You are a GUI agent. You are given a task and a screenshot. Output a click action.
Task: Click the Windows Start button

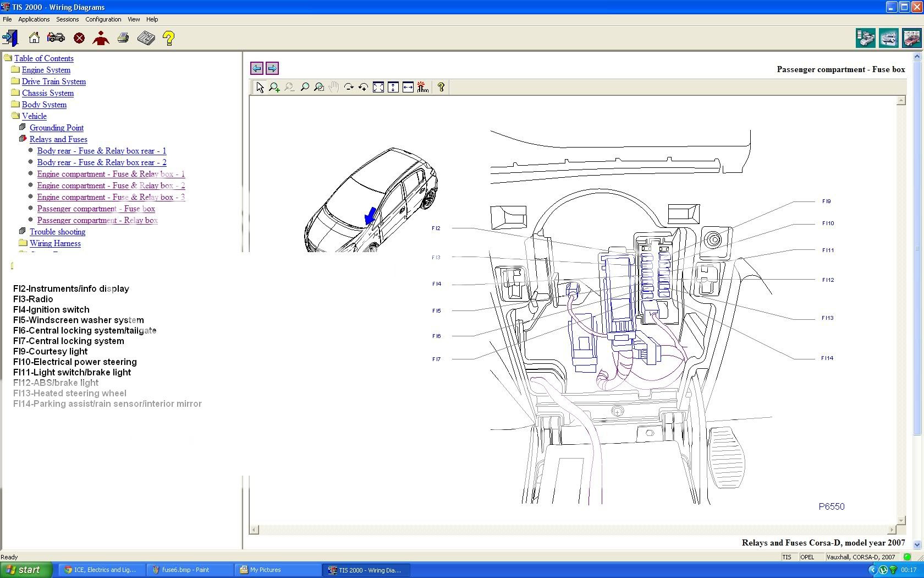coord(26,570)
